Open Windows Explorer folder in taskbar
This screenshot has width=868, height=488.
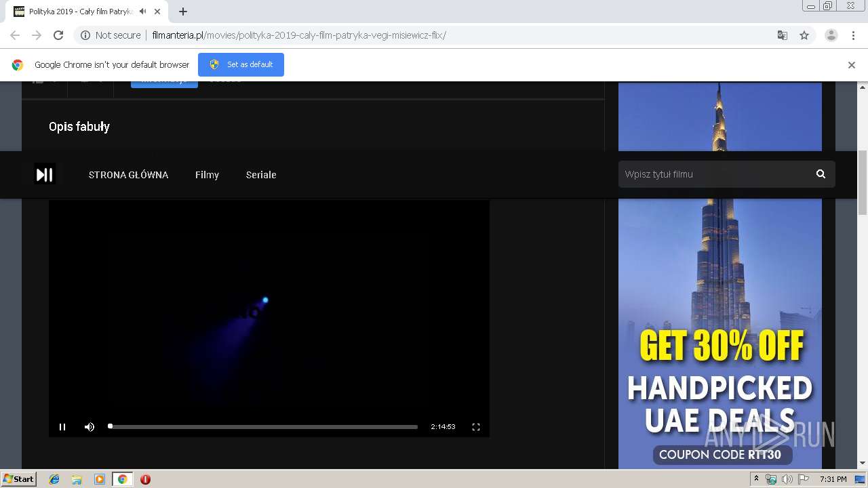coord(77,479)
